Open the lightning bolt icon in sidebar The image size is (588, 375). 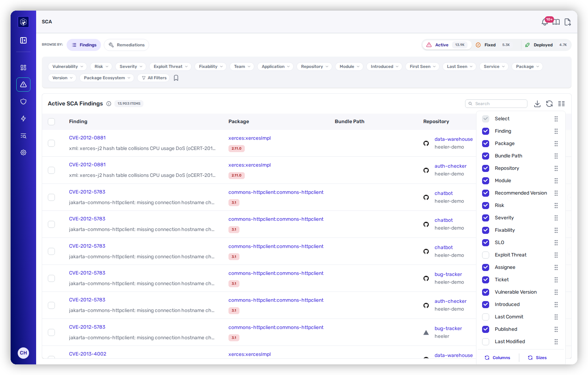23,119
